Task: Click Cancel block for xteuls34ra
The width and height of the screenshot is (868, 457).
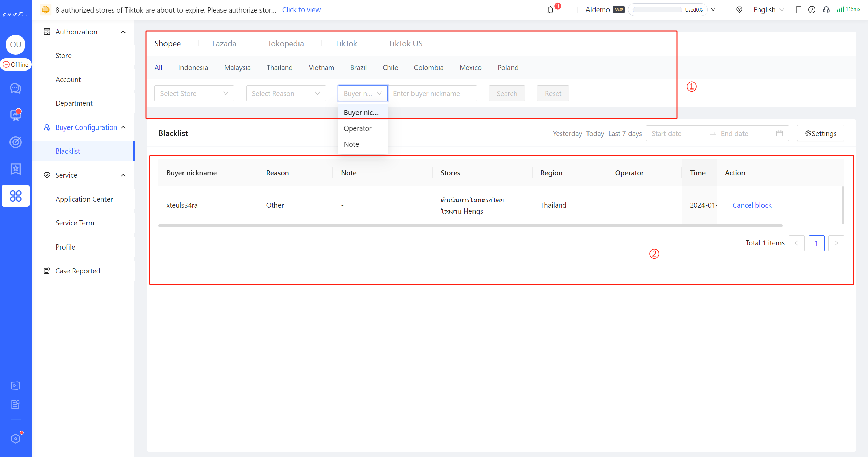Action: coord(752,205)
